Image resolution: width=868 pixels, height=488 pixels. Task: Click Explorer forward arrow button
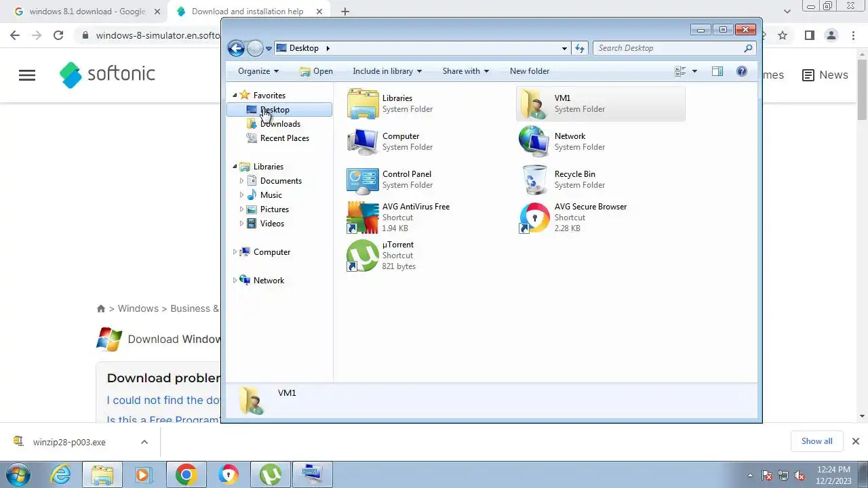(x=255, y=48)
